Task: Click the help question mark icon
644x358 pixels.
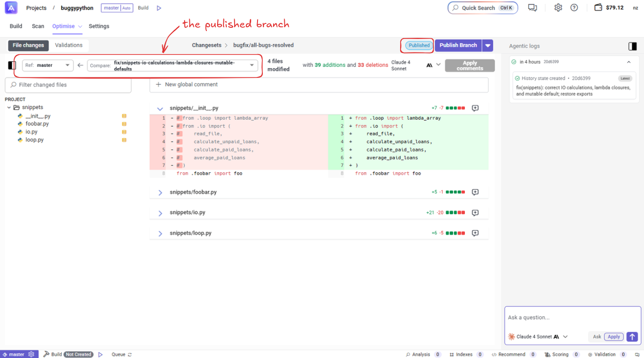Action: point(574,8)
